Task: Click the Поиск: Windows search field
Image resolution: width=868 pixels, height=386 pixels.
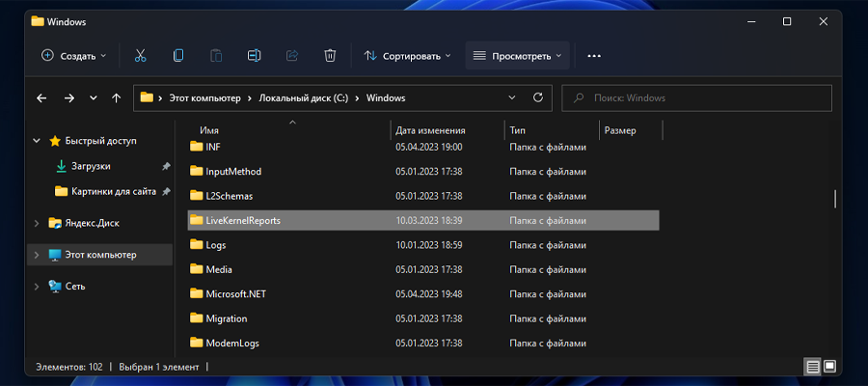Action: [697, 98]
